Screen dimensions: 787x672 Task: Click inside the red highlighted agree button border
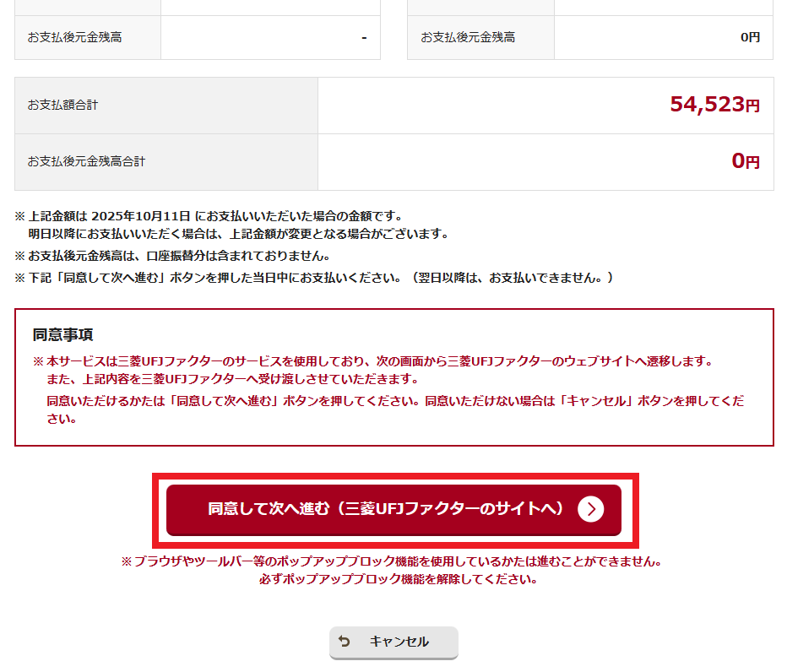(x=393, y=510)
